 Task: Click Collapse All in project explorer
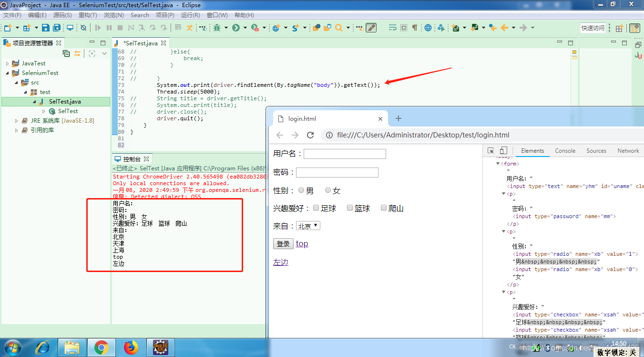click(x=66, y=53)
